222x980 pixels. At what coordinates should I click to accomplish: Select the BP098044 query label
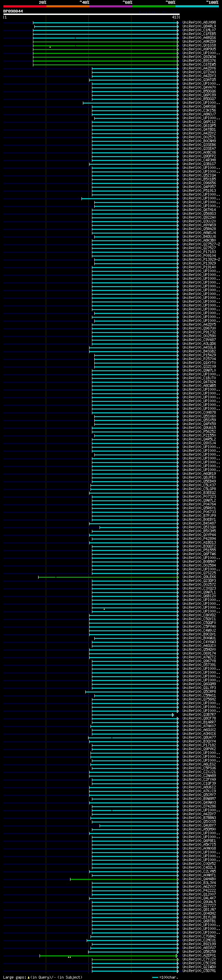click(13, 11)
